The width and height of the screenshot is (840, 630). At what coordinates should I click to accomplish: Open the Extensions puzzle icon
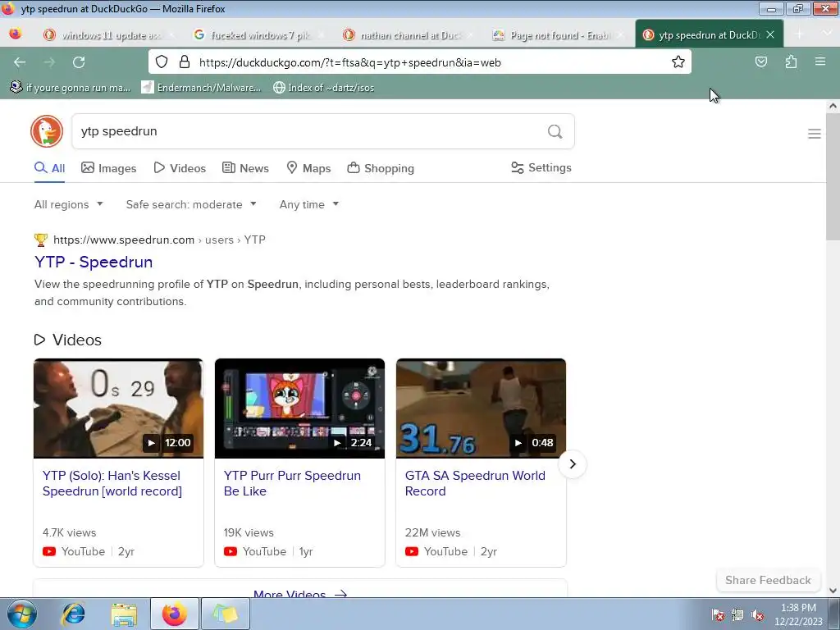pos(791,62)
